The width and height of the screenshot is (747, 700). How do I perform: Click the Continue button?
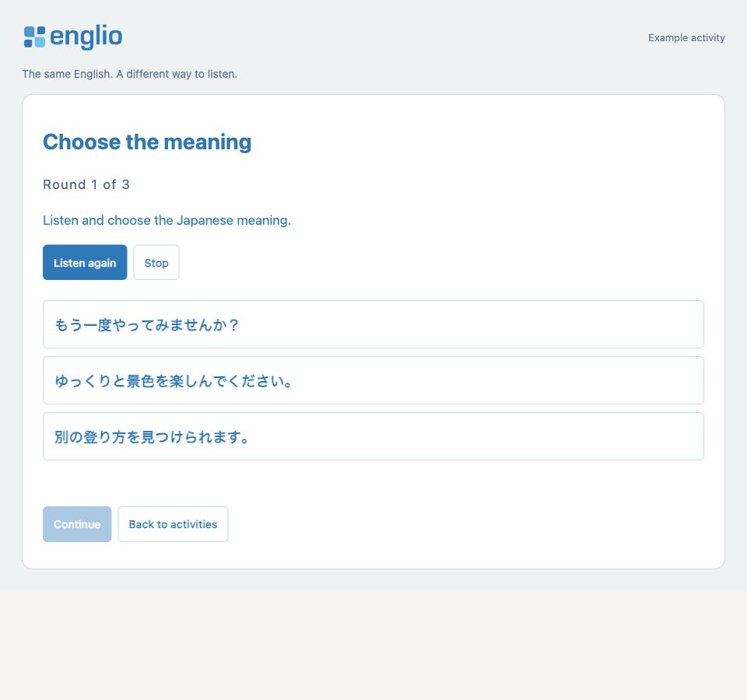point(77,524)
